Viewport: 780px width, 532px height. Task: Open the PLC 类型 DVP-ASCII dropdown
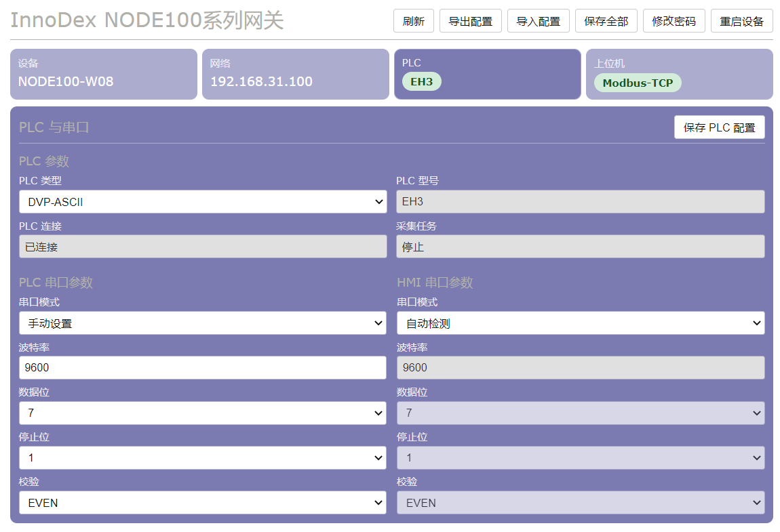pos(203,202)
